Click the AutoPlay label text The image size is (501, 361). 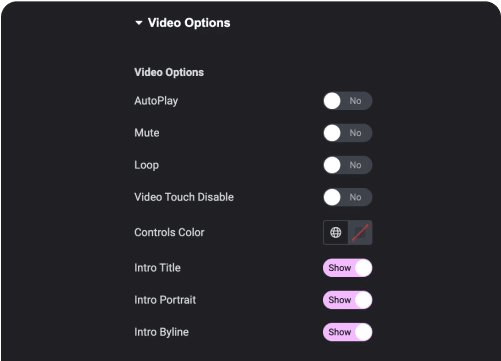point(156,101)
